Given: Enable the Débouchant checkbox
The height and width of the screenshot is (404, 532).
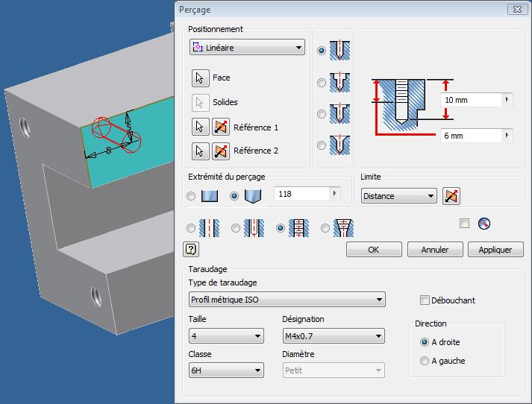Looking at the screenshot, I should point(425,300).
